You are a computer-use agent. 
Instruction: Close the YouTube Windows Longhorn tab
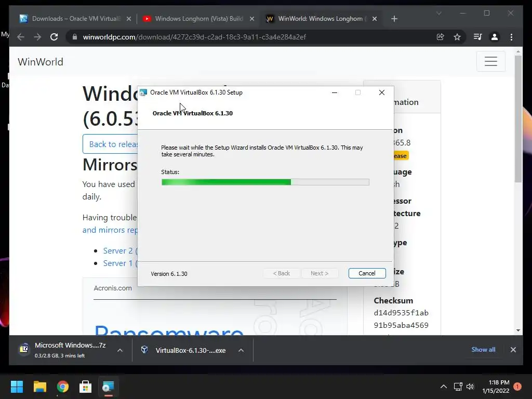(252, 19)
